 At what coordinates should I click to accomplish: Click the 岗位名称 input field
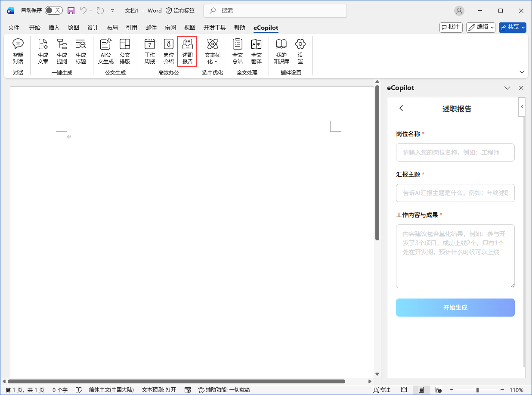[455, 152]
